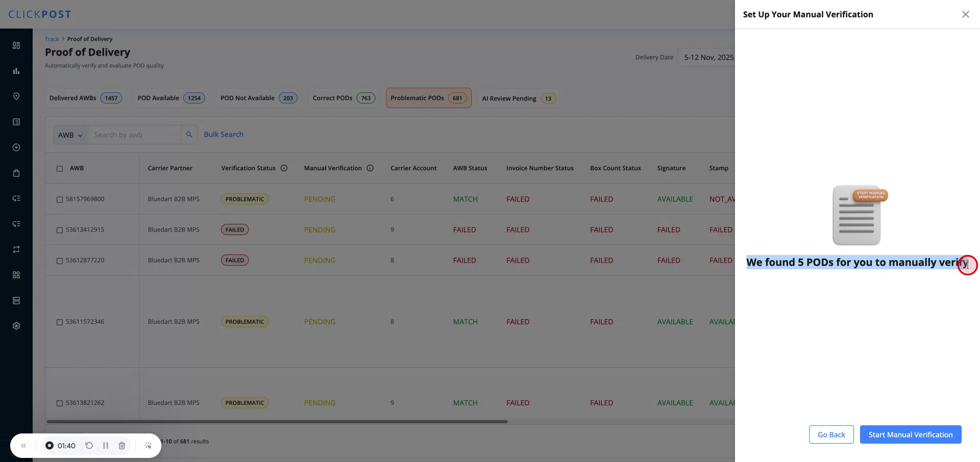Viewport: 980px width, 462px height.
Task: Select the header checkbox above the AWB column
Action: pos(60,168)
